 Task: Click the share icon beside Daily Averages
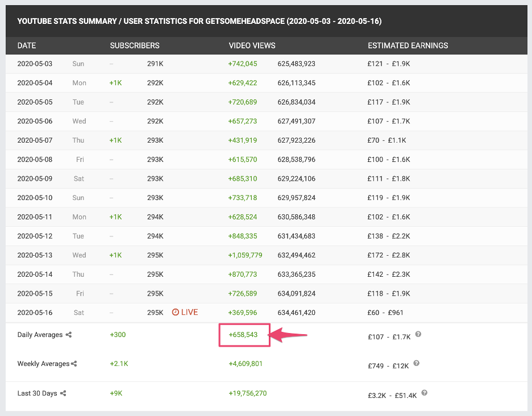click(x=69, y=335)
